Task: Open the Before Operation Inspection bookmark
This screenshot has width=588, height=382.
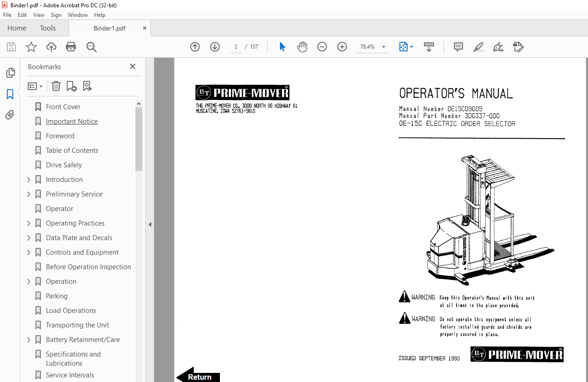Action: click(88, 267)
